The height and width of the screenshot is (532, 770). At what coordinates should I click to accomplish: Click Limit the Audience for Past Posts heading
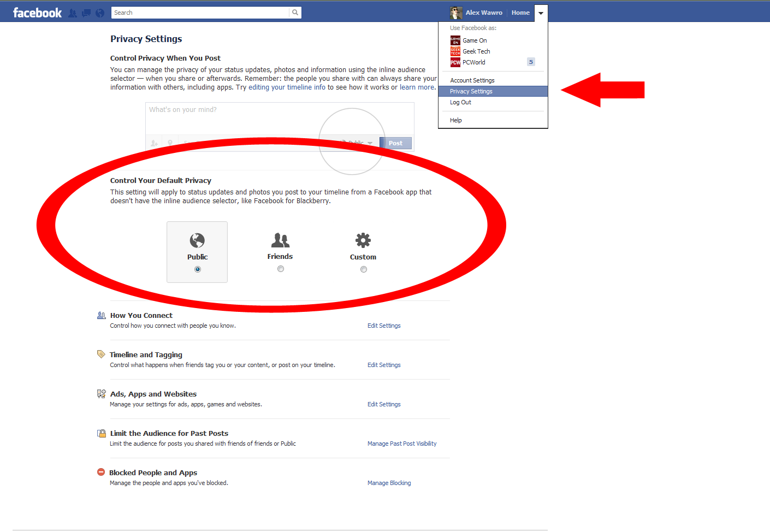click(169, 433)
